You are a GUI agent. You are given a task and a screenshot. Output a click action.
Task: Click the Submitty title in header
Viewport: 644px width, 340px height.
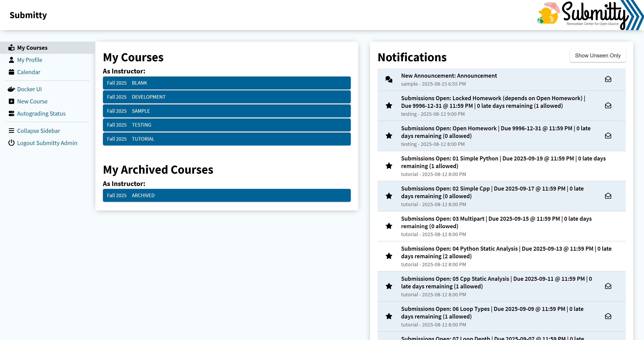pyautogui.click(x=28, y=15)
